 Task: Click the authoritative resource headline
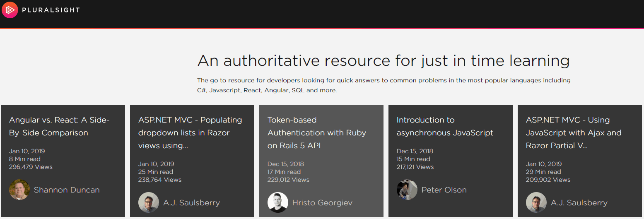click(x=384, y=61)
